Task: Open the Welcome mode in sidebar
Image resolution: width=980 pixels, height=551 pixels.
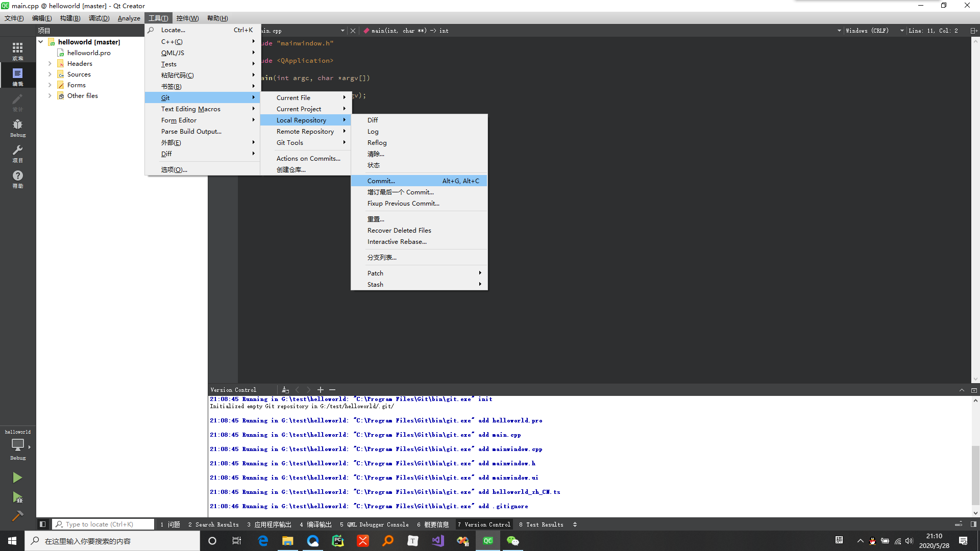Action: tap(18, 51)
